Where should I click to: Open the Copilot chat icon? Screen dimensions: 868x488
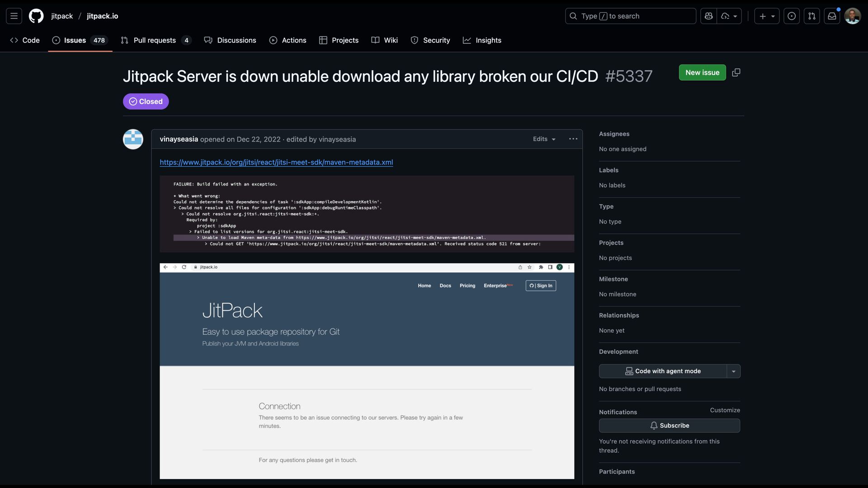(x=708, y=16)
